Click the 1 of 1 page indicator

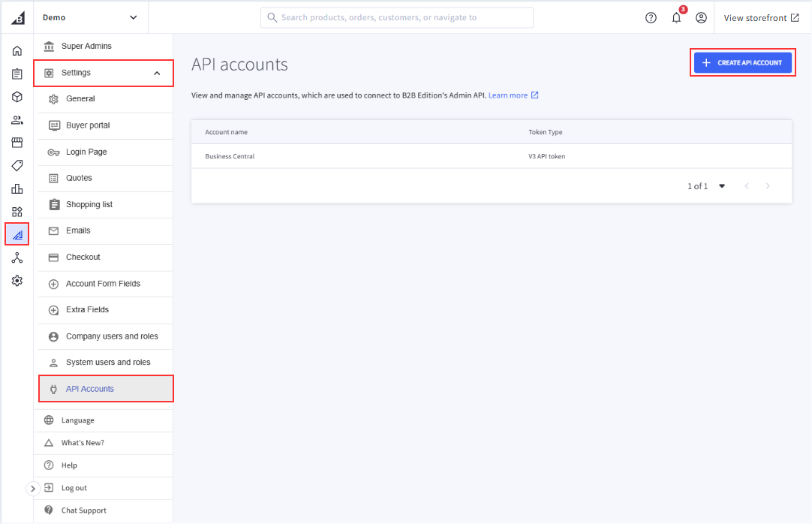697,186
